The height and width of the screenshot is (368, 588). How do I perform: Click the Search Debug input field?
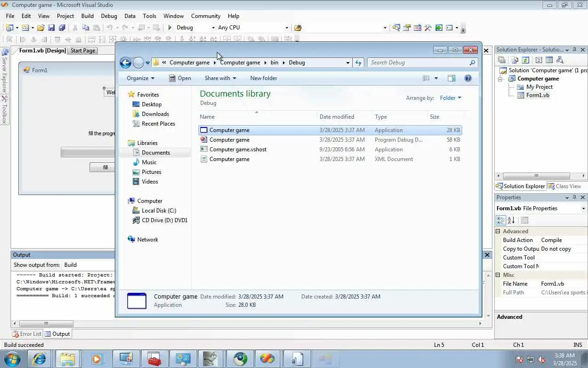[418, 63]
